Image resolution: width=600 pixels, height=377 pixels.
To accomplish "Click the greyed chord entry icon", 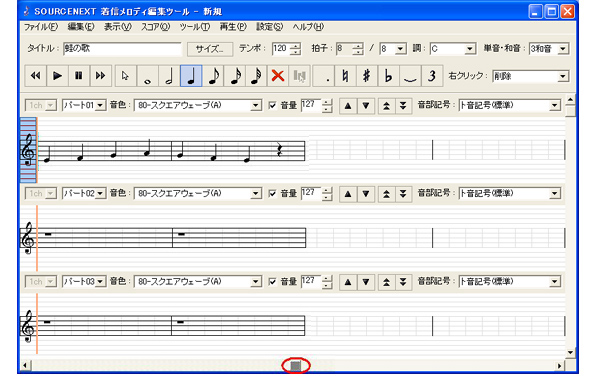I will click(300, 76).
